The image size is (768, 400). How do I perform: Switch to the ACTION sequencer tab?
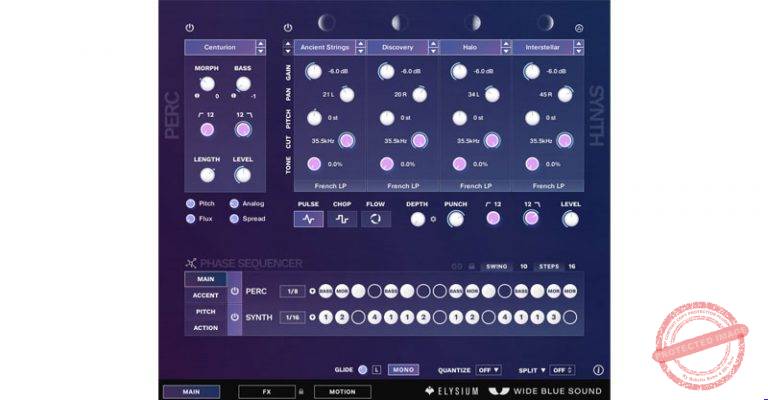click(x=206, y=328)
